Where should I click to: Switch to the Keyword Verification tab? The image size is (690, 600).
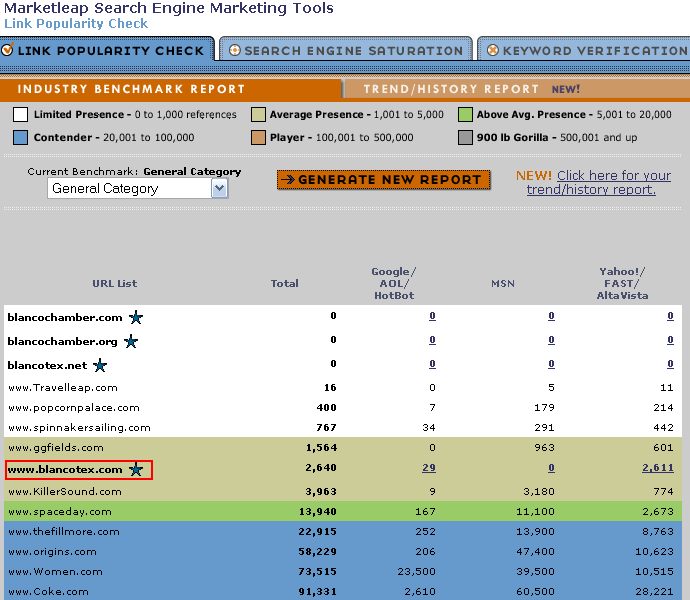click(x=584, y=49)
